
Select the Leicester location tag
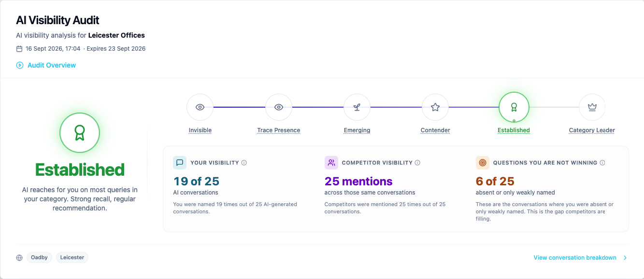tap(72, 258)
